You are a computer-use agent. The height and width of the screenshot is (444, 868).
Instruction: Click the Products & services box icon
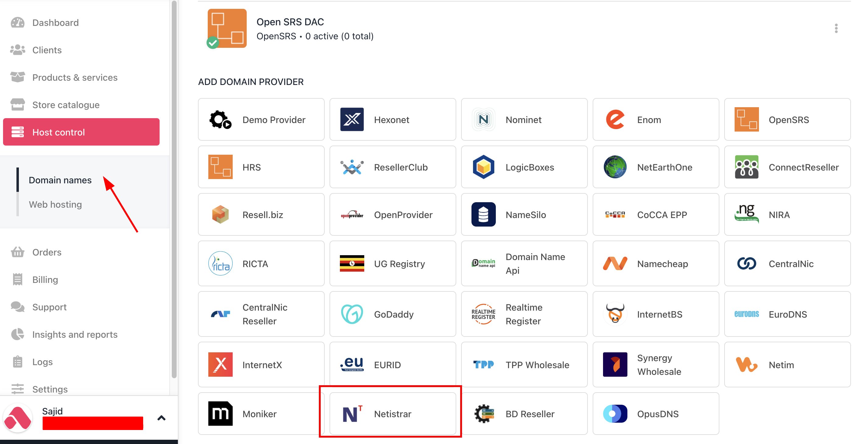(x=18, y=77)
